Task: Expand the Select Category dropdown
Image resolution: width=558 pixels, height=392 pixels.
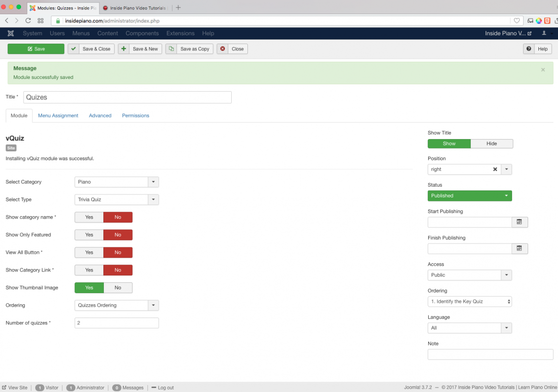Action: [153, 182]
